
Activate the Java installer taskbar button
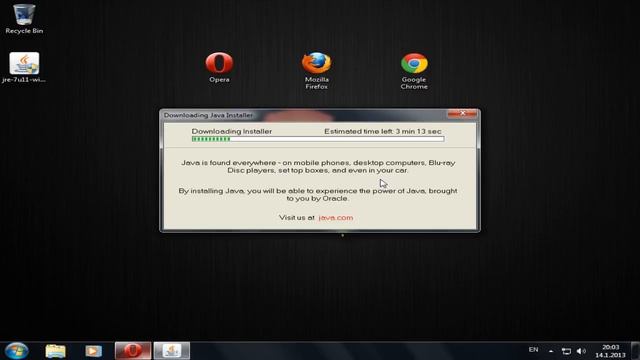[x=172, y=351]
